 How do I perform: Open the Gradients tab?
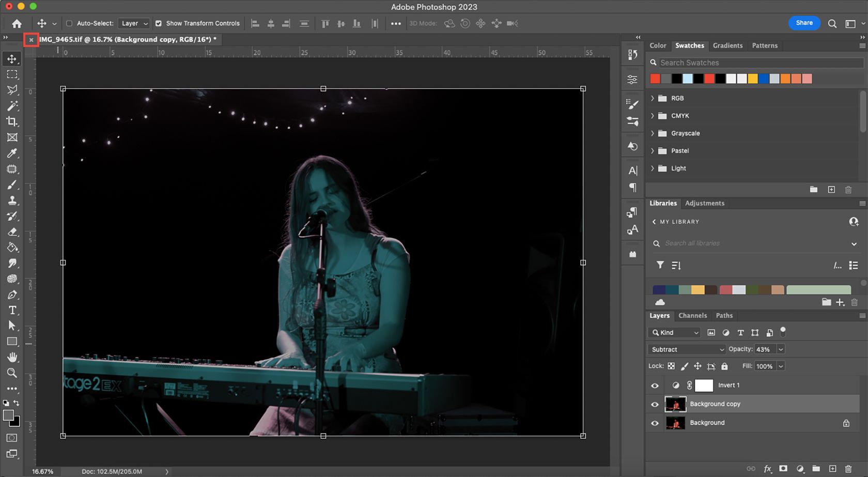727,45
